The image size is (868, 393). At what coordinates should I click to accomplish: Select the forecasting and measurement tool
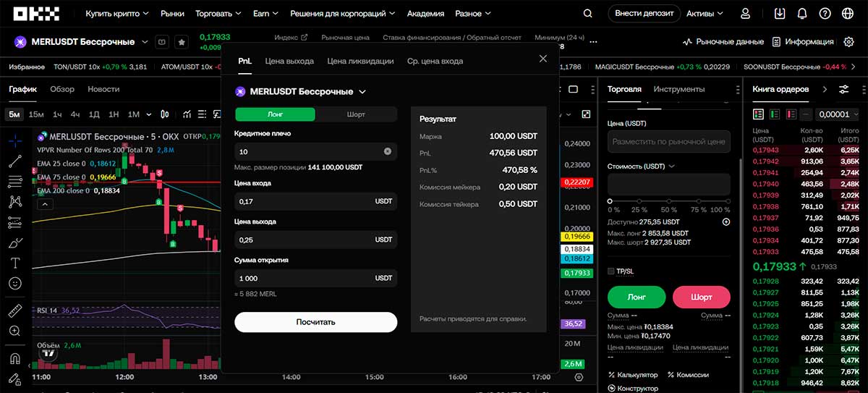click(15, 222)
